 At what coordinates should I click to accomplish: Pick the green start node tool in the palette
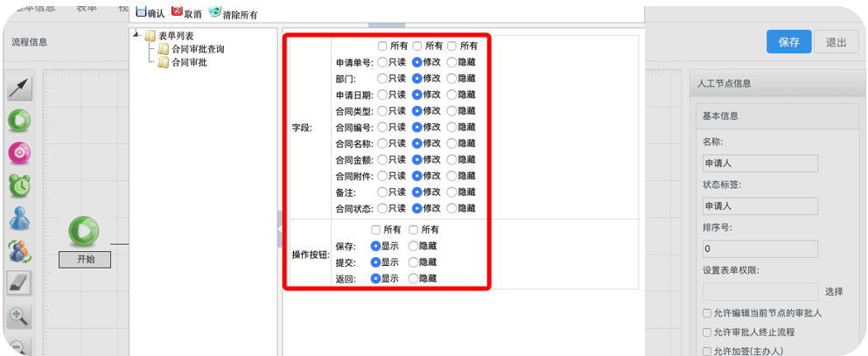point(19,121)
